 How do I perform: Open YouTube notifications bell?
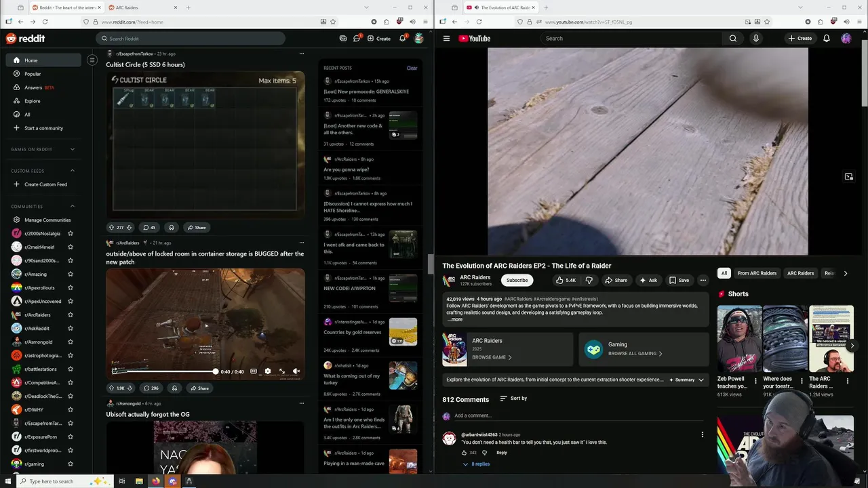pos(827,39)
